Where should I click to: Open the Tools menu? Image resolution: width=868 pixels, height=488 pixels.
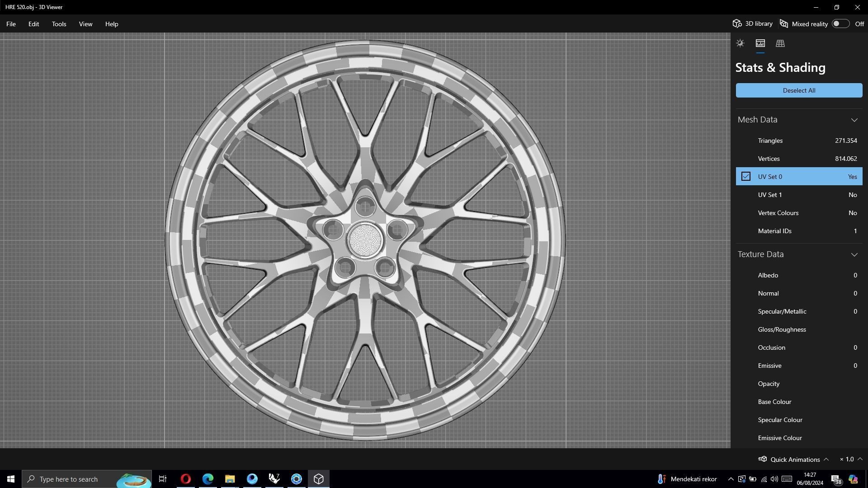point(59,24)
